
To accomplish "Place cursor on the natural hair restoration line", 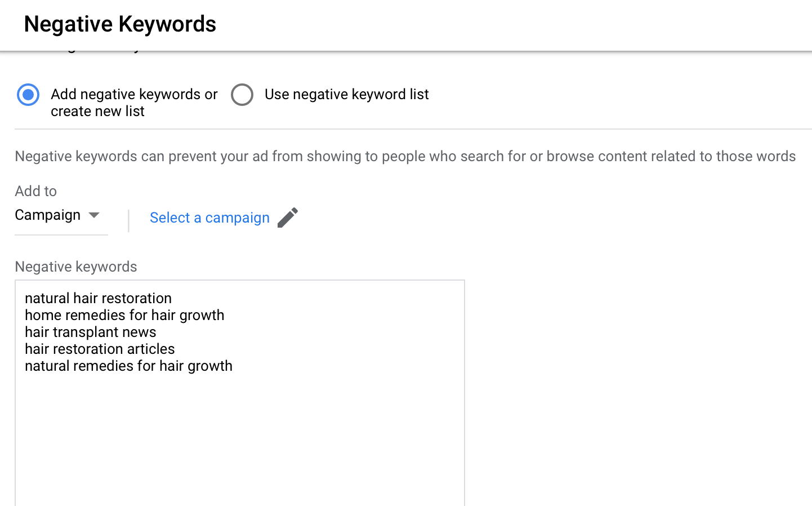I will tap(98, 298).
